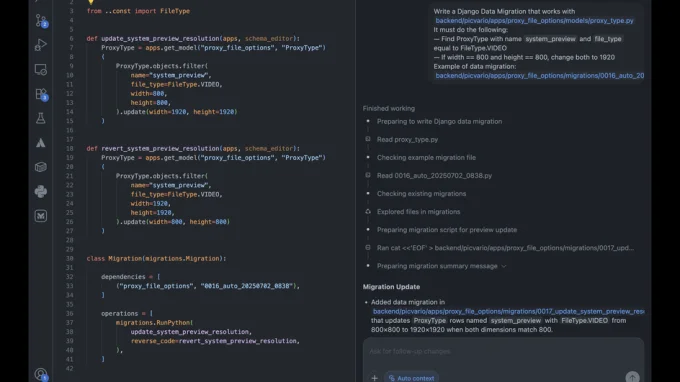Open the 0017_update_system_preview migration link

click(x=508, y=311)
